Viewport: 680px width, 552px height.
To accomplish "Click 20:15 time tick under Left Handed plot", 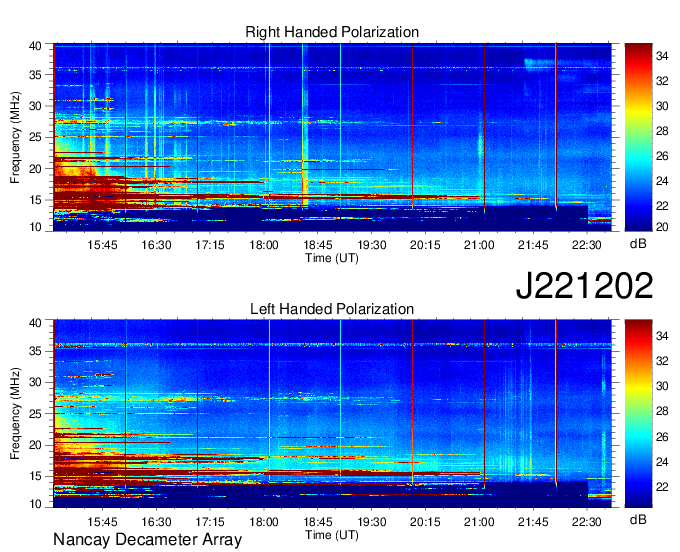I will tap(425, 522).
